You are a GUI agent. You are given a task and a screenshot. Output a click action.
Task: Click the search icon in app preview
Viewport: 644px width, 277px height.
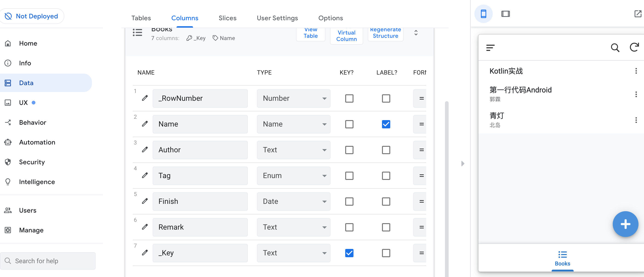(x=615, y=48)
